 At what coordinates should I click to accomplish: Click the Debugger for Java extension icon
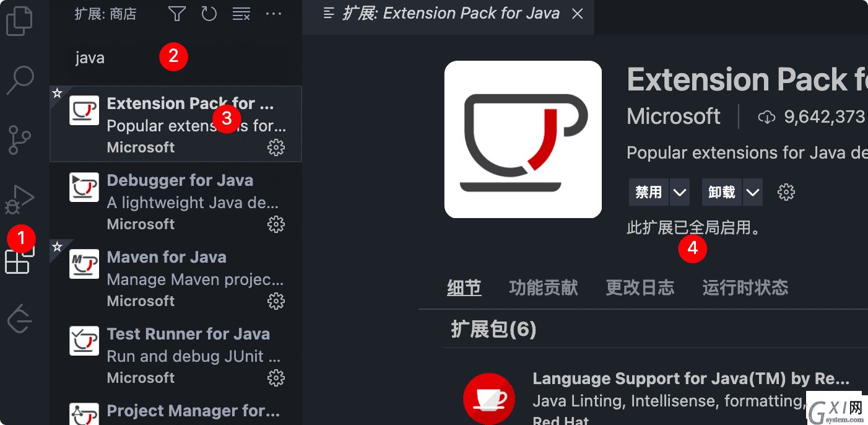[x=84, y=187]
